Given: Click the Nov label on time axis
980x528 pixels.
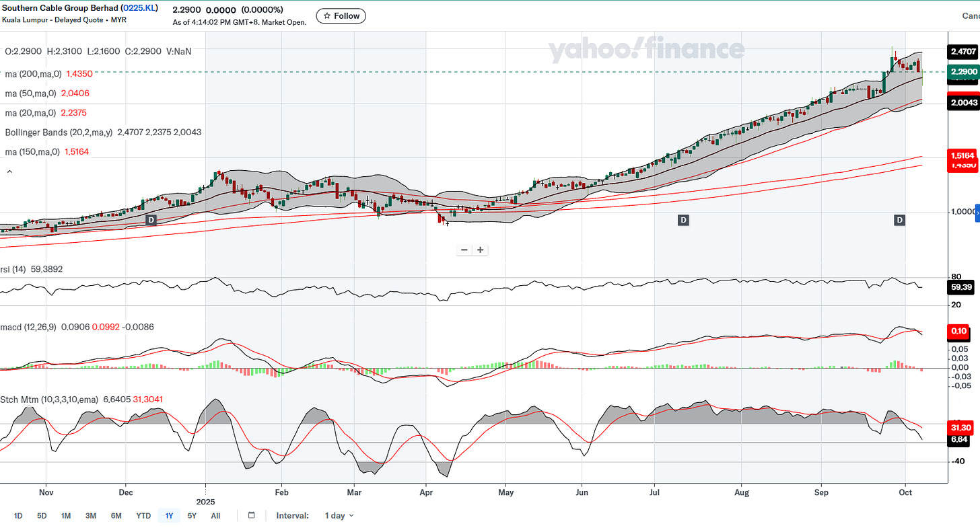Looking at the screenshot, I should coord(46,492).
